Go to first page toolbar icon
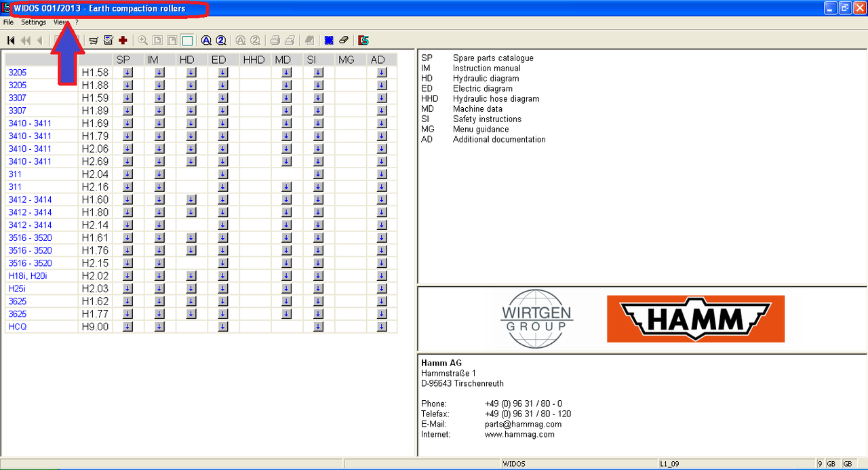 click(11, 40)
